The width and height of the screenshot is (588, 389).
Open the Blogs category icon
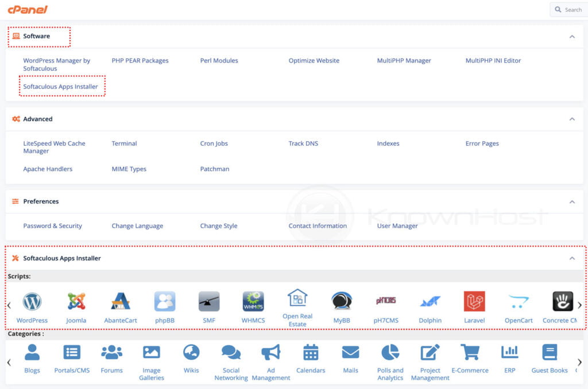tap(32, 352)
